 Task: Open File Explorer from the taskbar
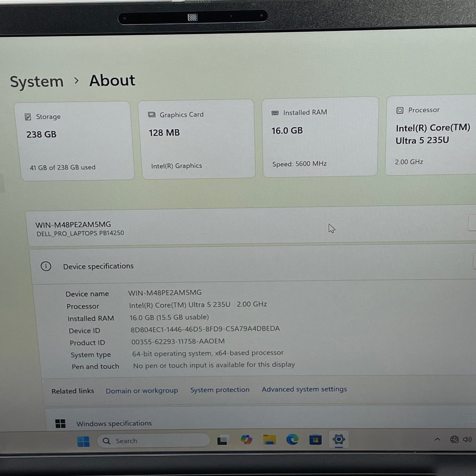tap(269, 440)
